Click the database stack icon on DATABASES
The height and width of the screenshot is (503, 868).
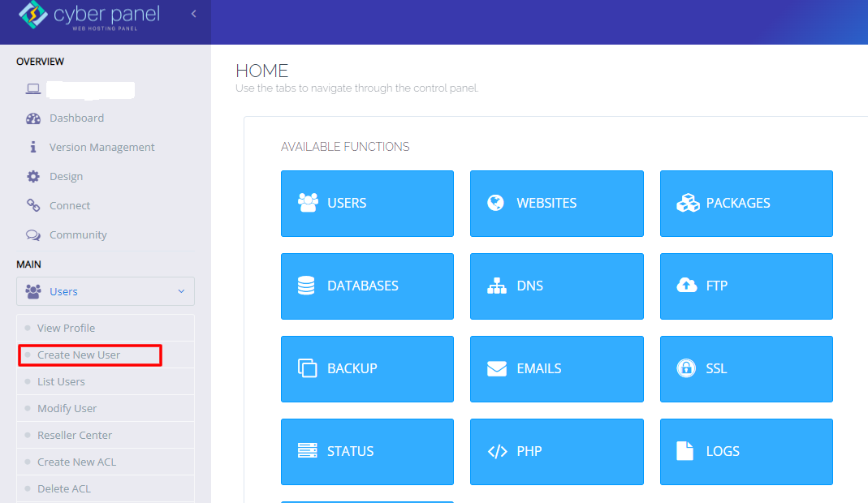pos(306,286)
